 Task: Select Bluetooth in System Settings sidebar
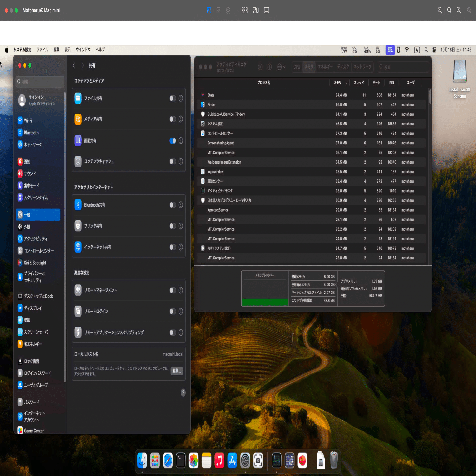click(31, 133)
